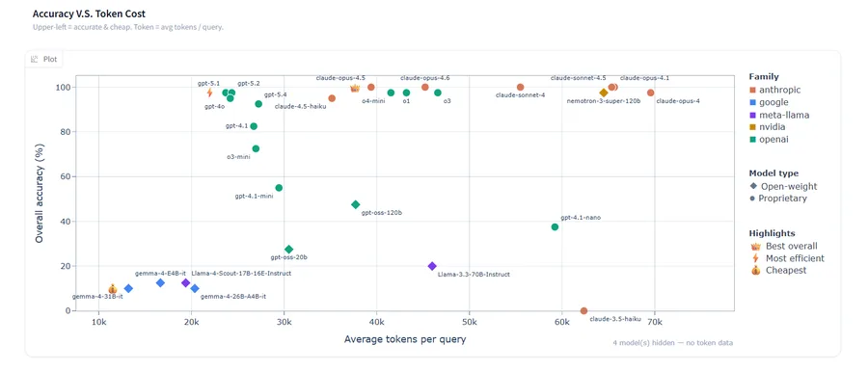Select the gpt-oss-120b diamond point
The image size is (868, 371).
click(355, 204)
